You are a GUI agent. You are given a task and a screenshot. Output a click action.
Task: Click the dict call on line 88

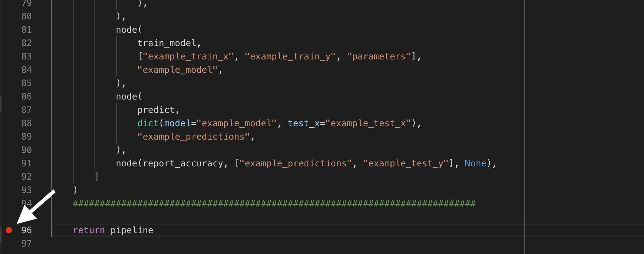pyautogui.click(x=148, y=123)
